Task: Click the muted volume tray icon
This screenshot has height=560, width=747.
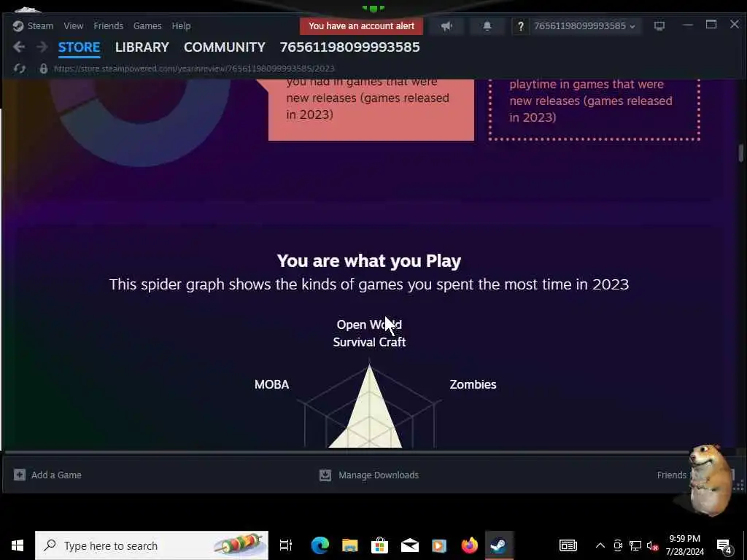Action: [x=652, y=545]
